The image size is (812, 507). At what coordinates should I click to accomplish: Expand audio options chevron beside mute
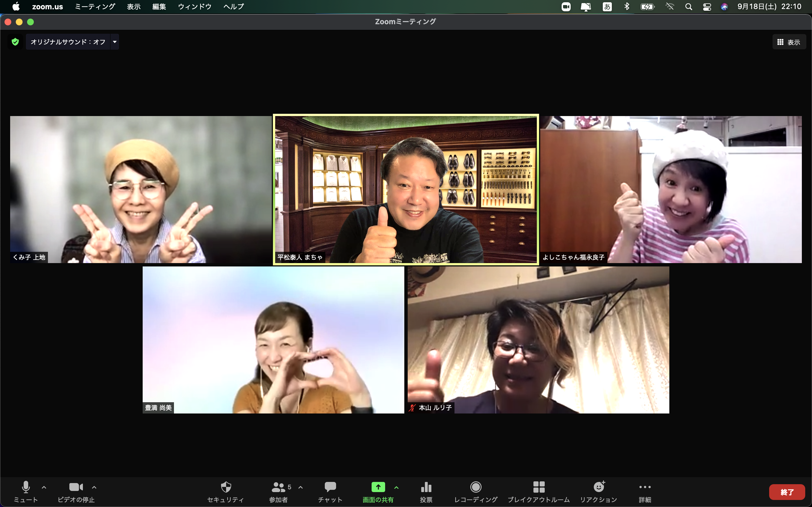44,487
